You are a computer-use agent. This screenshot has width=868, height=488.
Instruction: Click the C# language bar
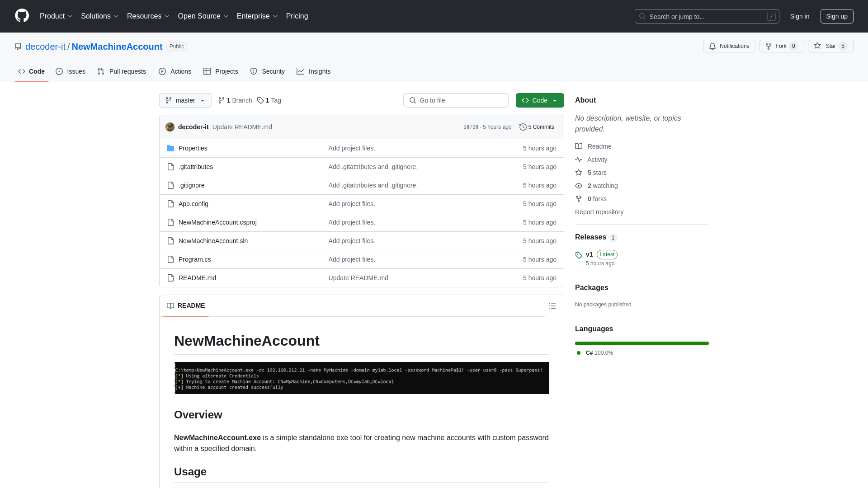[642, 343]
